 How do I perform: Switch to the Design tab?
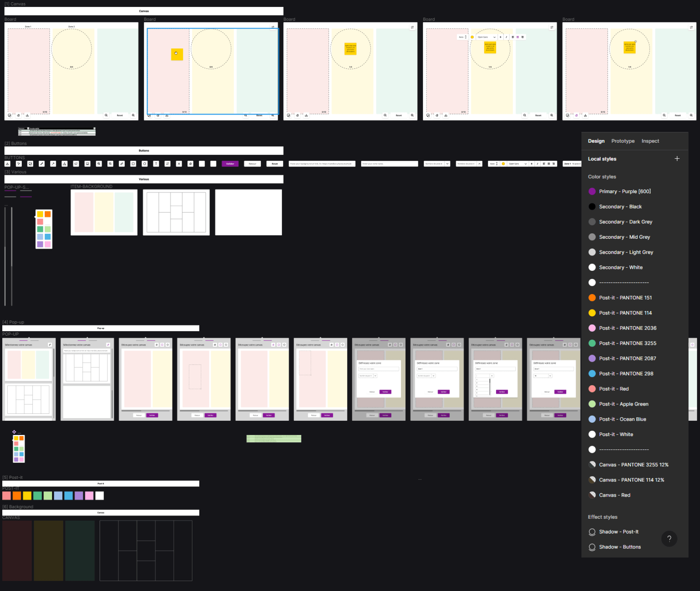[x=596, y=141]
